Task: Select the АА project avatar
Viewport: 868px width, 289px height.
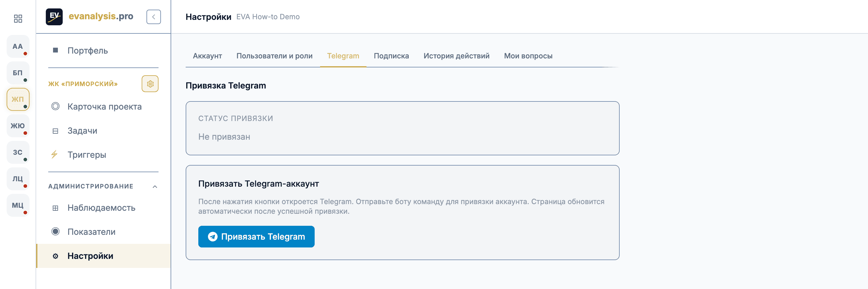Action: pos(18,46)
